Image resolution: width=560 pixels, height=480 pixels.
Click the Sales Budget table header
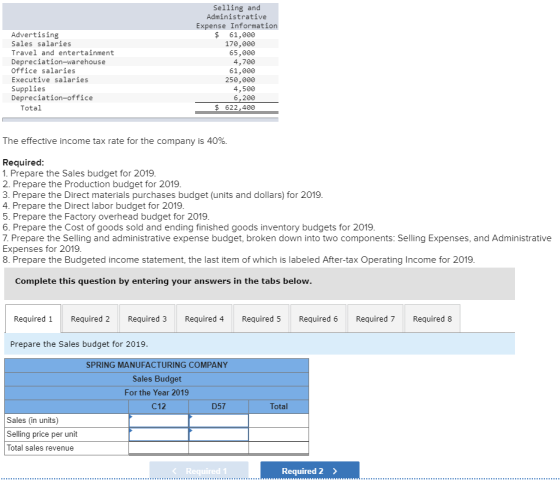click(x=157, y=379)
